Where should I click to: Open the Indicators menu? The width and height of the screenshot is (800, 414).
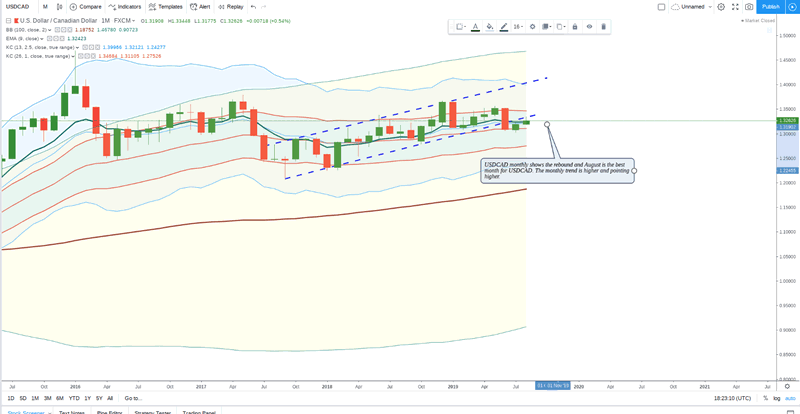coord(124,6)
